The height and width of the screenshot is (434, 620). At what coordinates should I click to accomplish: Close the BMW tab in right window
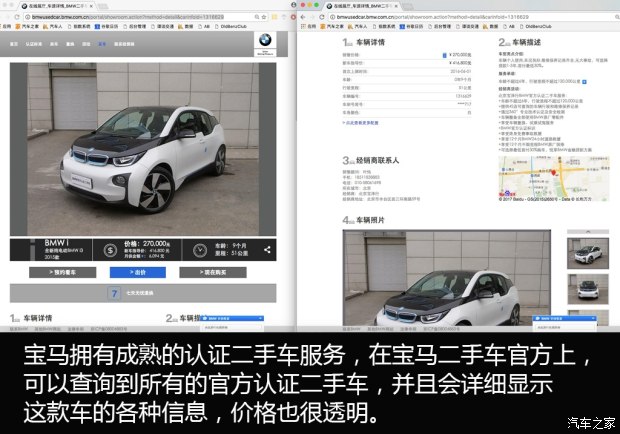pyautogui.click(x=396, y=6)
